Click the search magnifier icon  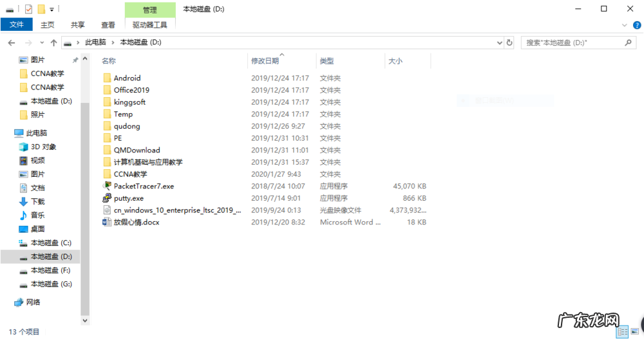[x=628, y=42]
